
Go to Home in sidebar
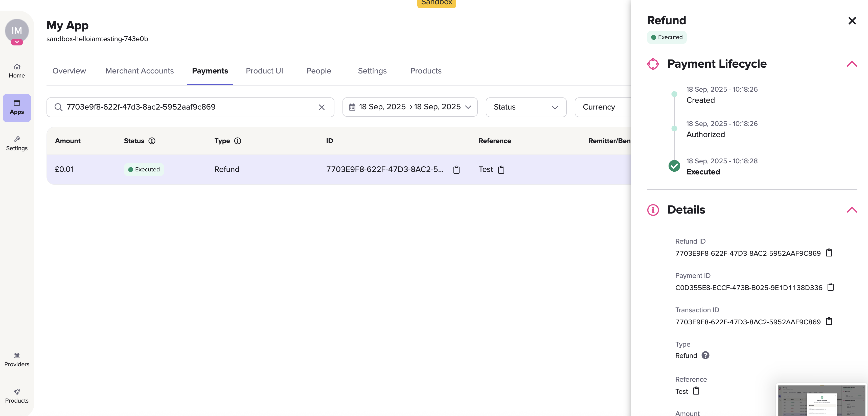point(17,71)
